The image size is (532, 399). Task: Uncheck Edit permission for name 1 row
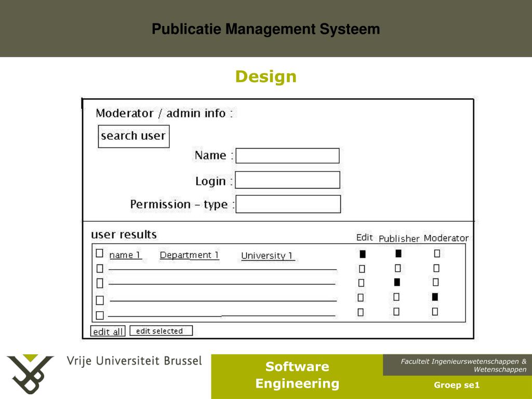point(363,254)
